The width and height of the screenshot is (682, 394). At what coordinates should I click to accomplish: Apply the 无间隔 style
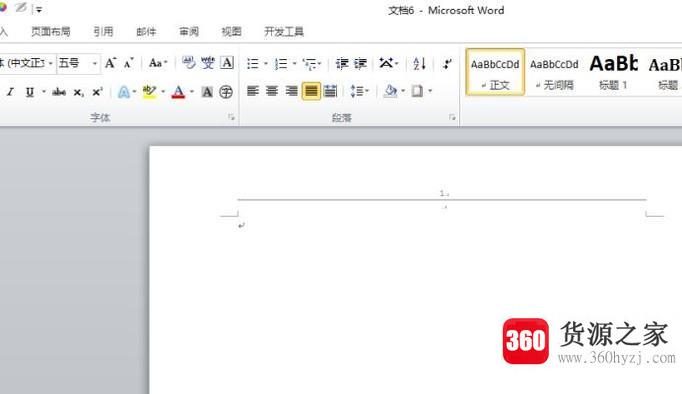(554, 72)
